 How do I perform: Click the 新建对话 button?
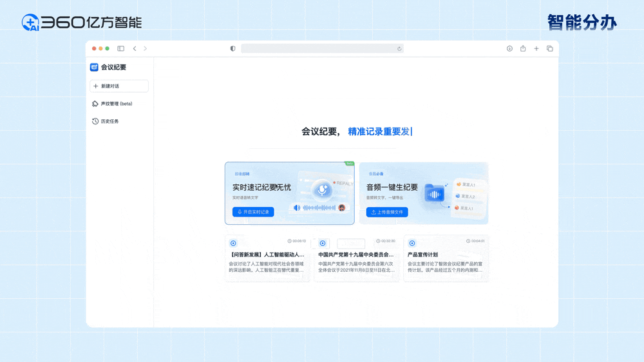[x=119, y=86]
